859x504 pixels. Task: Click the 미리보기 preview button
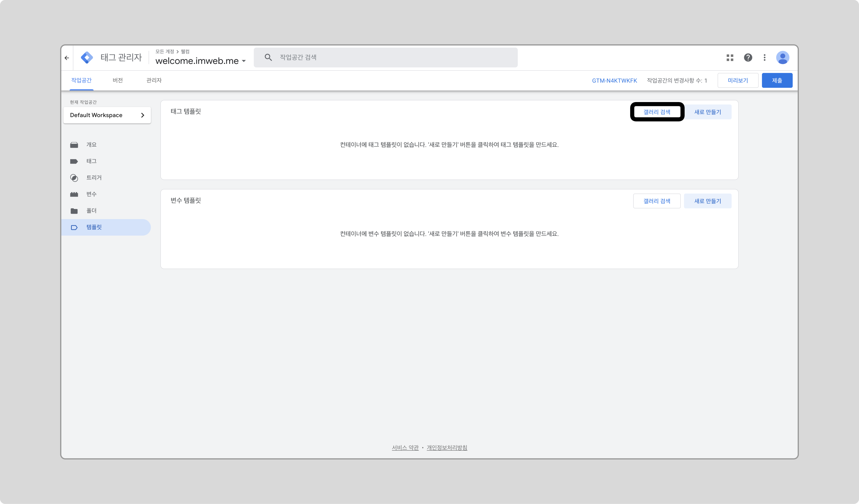738,80
